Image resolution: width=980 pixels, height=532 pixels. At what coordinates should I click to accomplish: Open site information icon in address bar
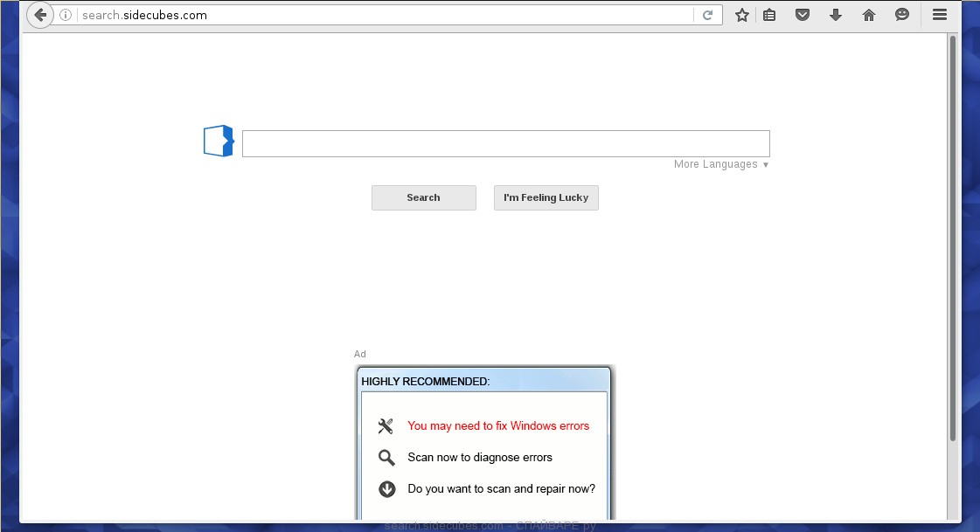click(66, 15)
